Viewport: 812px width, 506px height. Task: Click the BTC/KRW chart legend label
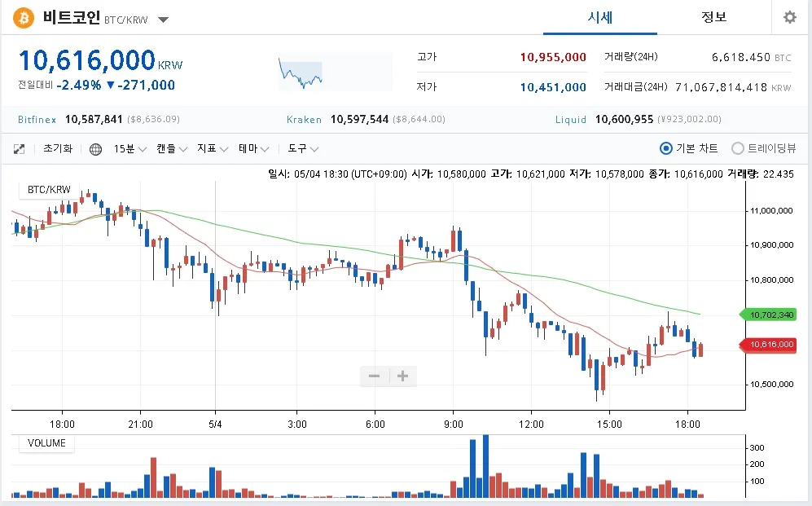click(49, 190)
